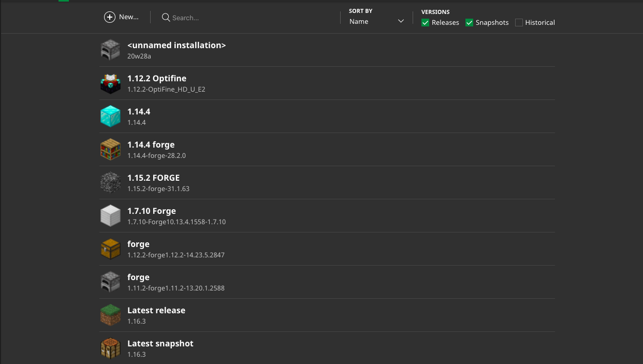The width and height of the screenshot is (643, 364).
Task: Select the 1.7.10 Forge installation name
Action: 152,211
